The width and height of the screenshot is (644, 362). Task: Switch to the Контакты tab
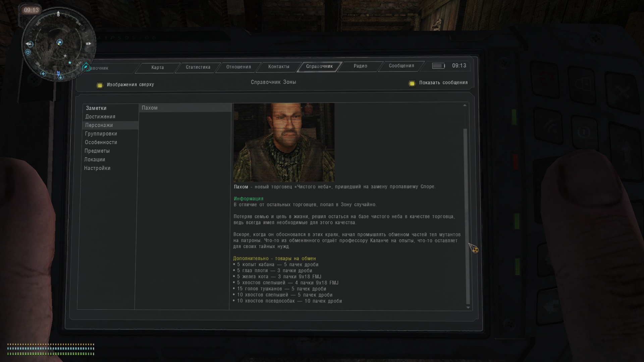(278, 67)
